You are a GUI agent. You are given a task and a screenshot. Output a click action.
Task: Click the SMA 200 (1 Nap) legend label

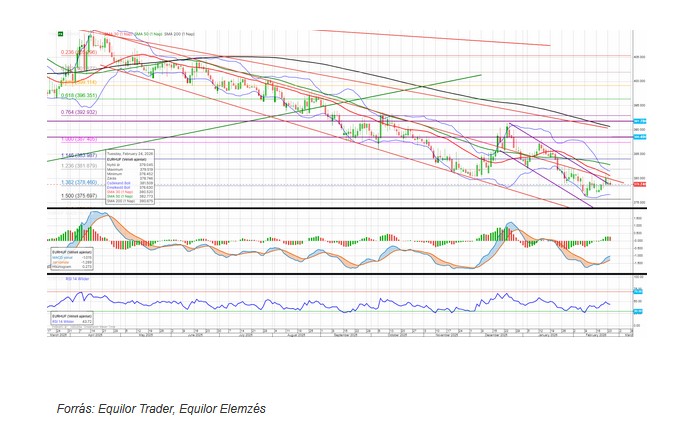point(179,34)
